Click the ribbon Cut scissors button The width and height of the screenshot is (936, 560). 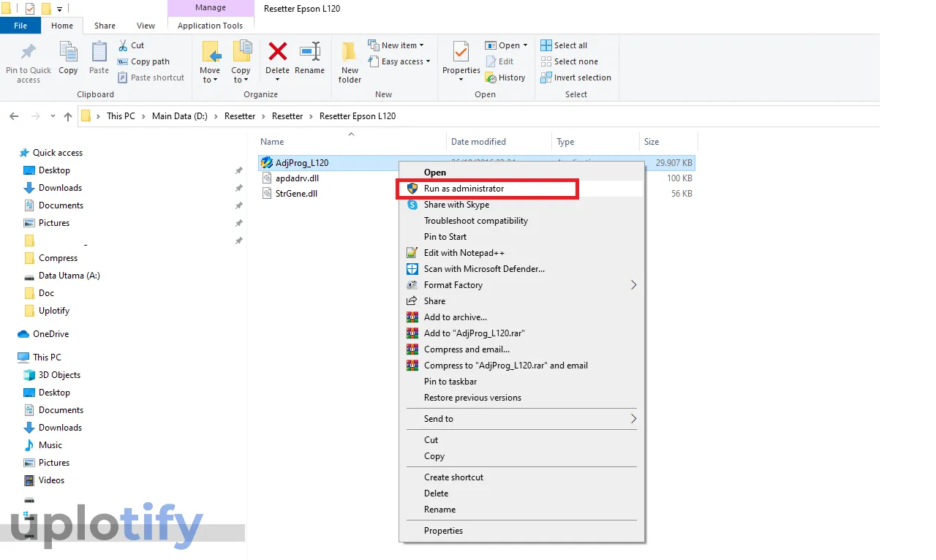click(132, 45)
